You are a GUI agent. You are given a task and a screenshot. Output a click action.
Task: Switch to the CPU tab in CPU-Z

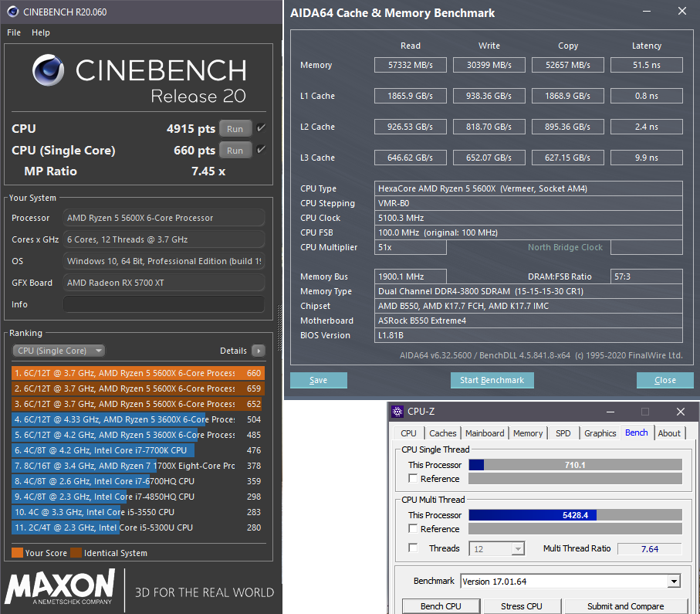coord(408,433)
